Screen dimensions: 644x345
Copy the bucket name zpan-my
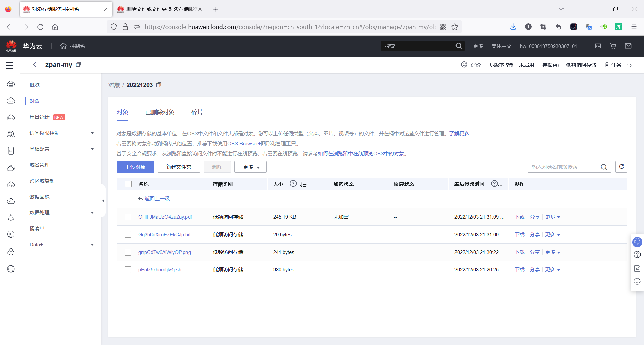[78, 65]
